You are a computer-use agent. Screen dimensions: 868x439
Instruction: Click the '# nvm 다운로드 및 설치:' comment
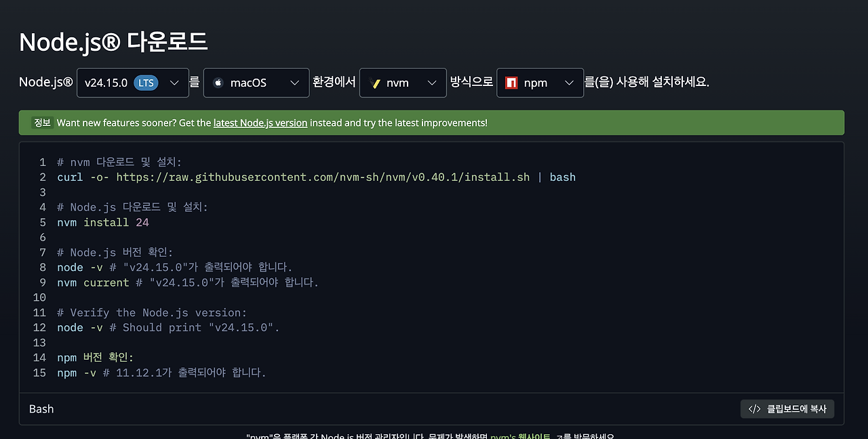pos(119,163)
